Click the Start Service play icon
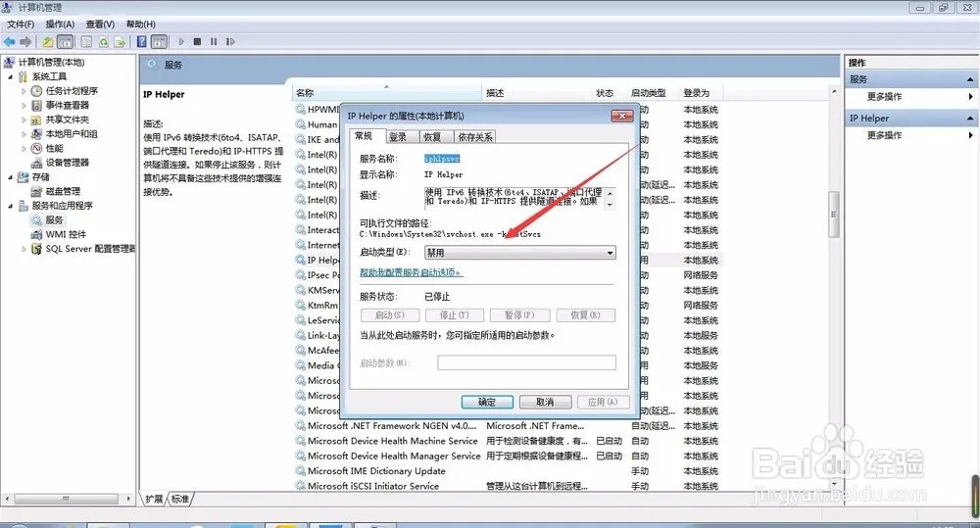 click(x=181, y=42)
